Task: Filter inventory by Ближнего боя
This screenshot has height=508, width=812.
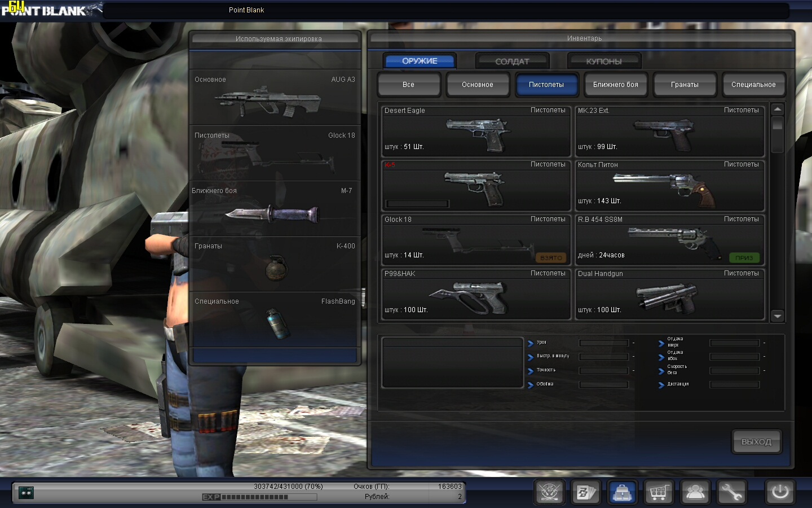Action: point(616,85)
